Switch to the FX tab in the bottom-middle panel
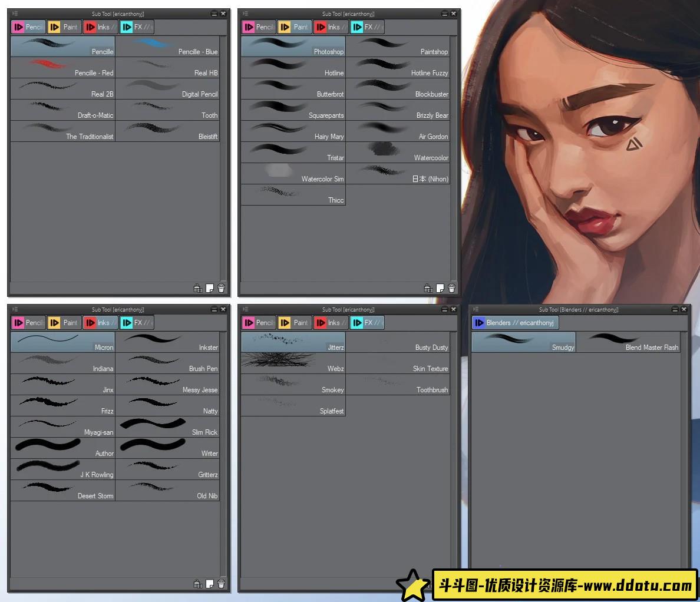The width and height of the screenshot is (700, 602). point(367,322)
